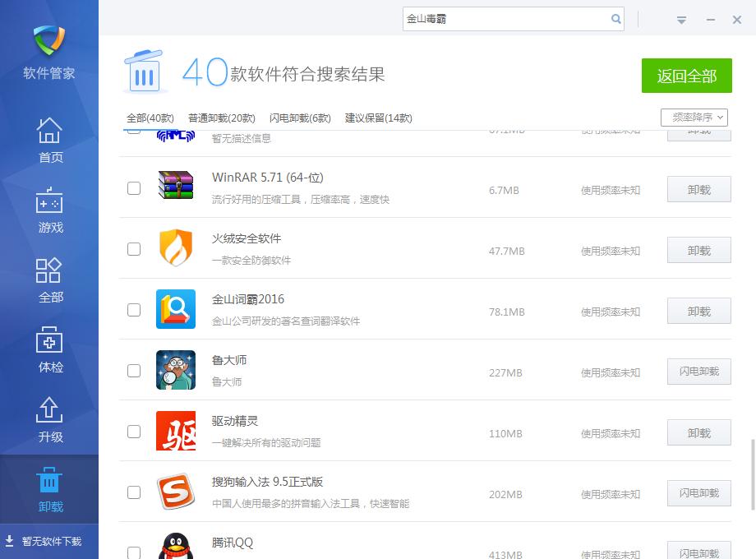Select the 卸载 uninstall section in sidebar
The height and width of the screenshot is (559, 756).
pyautogui.click(x=50, y=489)
